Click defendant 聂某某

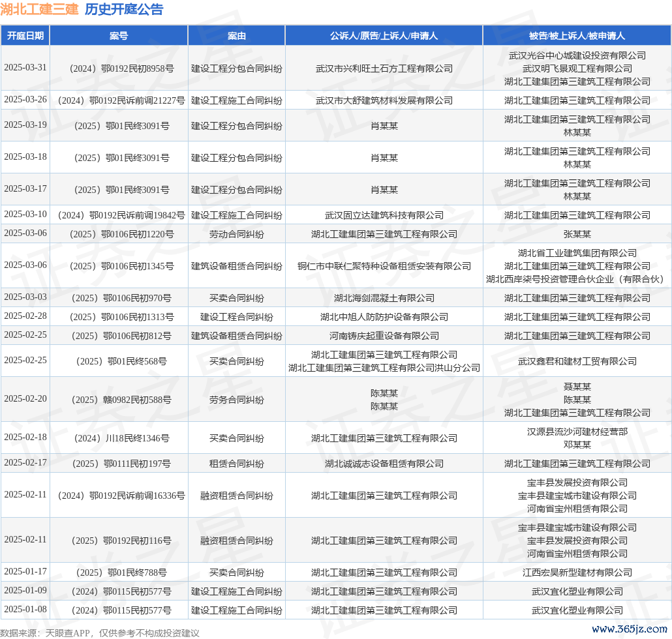pos(577,387)
